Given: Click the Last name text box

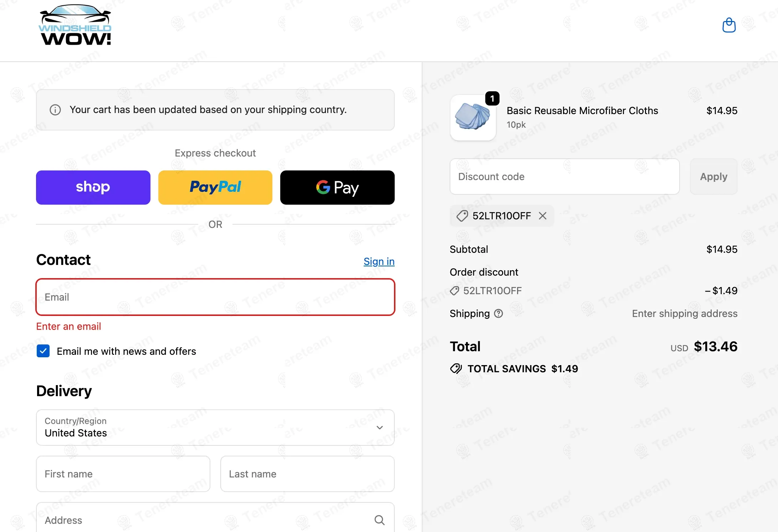Looking at the screenshot, I should 307,474.
